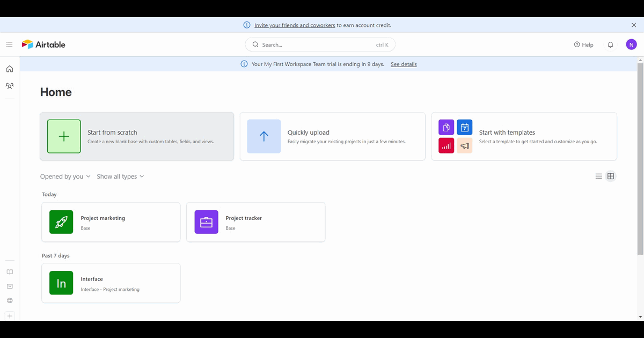Click the 'Past 7 days' section label

56,256
